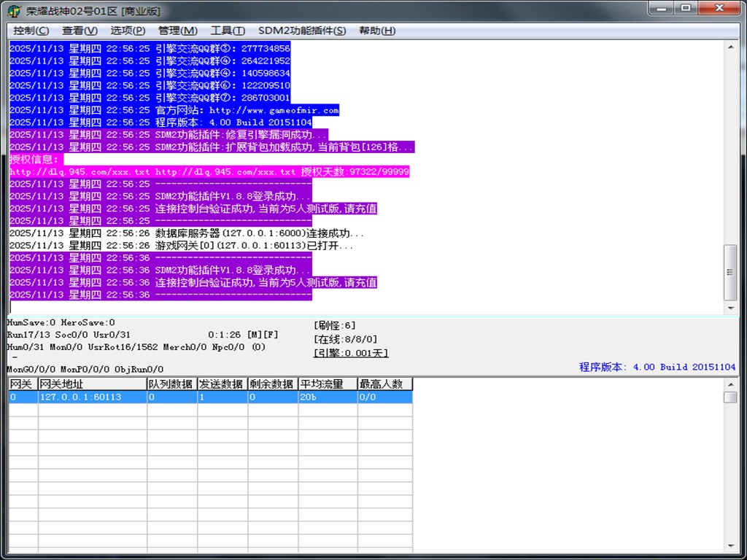The image size is (747, 560).
Task: Click the 授权信息 log line
Action: 36,159
